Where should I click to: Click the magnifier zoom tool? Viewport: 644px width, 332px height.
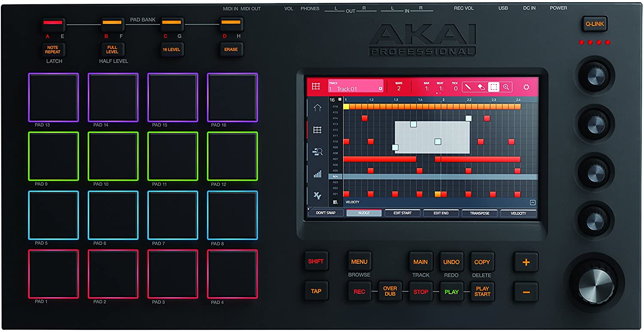(506, 87)
